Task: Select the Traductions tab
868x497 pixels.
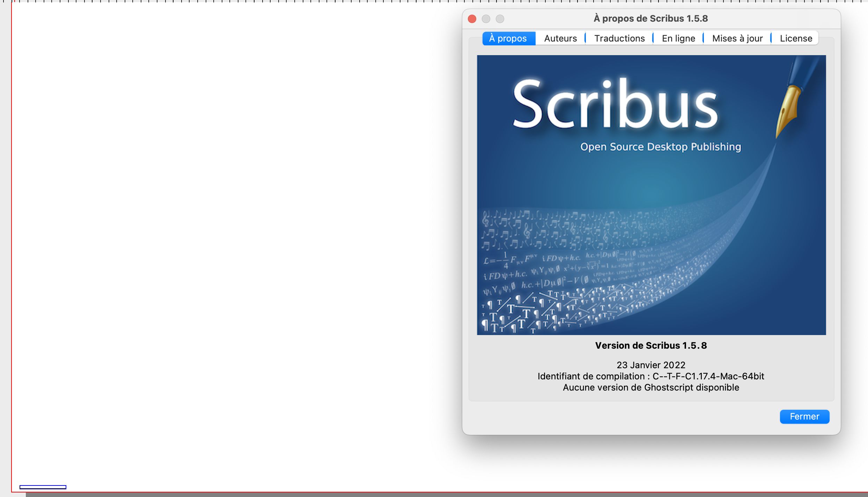Action: coord(619,38)
